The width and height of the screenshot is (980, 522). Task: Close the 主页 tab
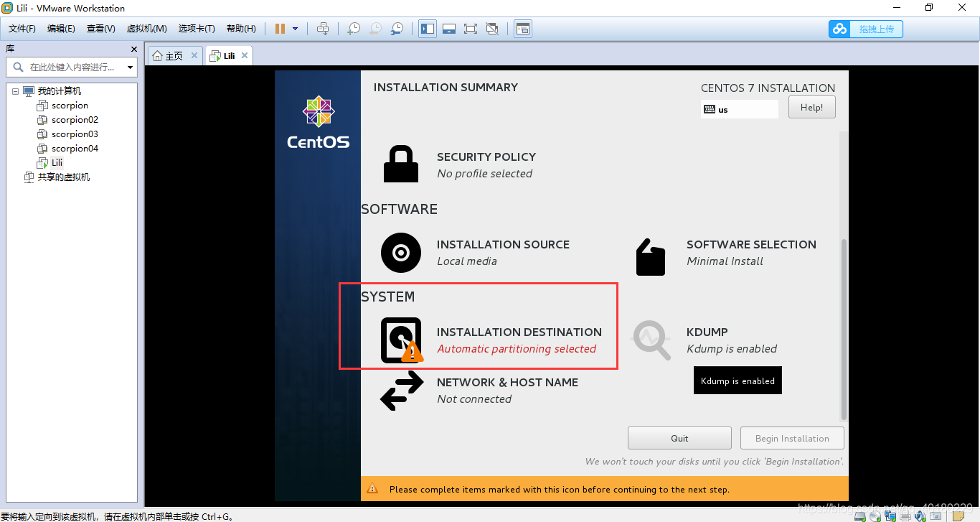[194, 55]
